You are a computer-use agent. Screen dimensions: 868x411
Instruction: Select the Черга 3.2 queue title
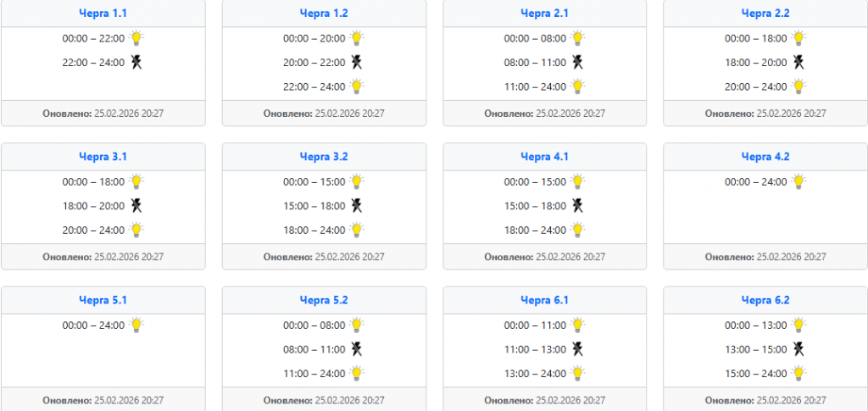click(324, 157)
